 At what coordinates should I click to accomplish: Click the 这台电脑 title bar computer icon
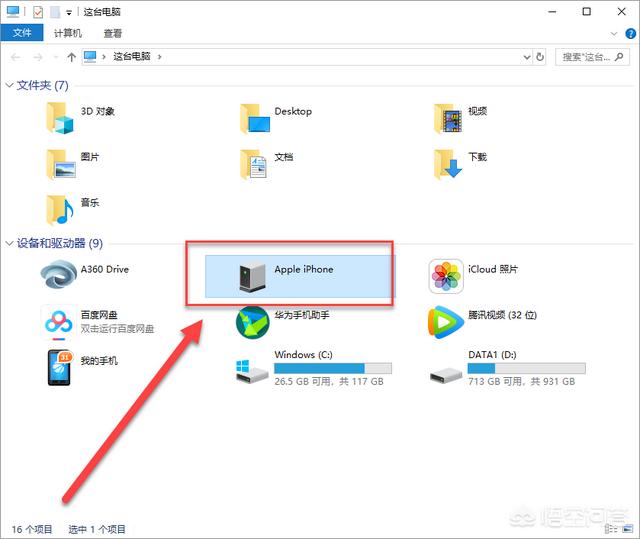pyautogui.click(x=13, y=11)
